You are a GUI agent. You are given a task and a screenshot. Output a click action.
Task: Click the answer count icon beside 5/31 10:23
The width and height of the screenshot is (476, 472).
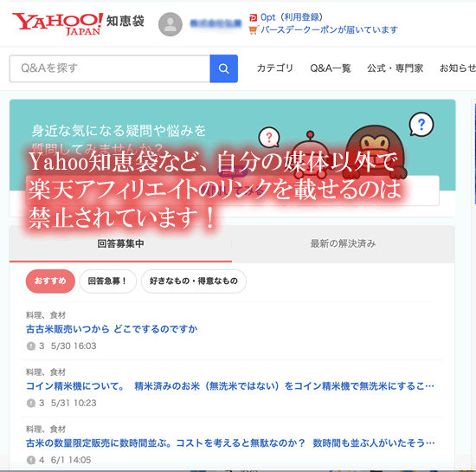(x=31, y=403)
